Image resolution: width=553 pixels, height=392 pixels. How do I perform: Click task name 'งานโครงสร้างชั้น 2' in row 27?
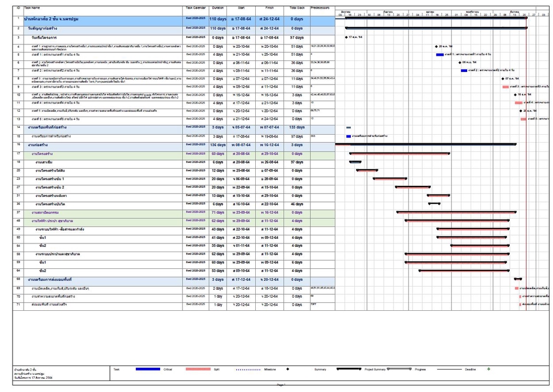click(50, 188)
